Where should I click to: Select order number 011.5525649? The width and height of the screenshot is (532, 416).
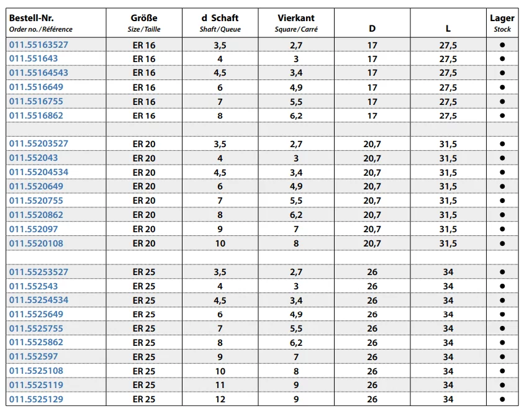click(x=36, y=314)
